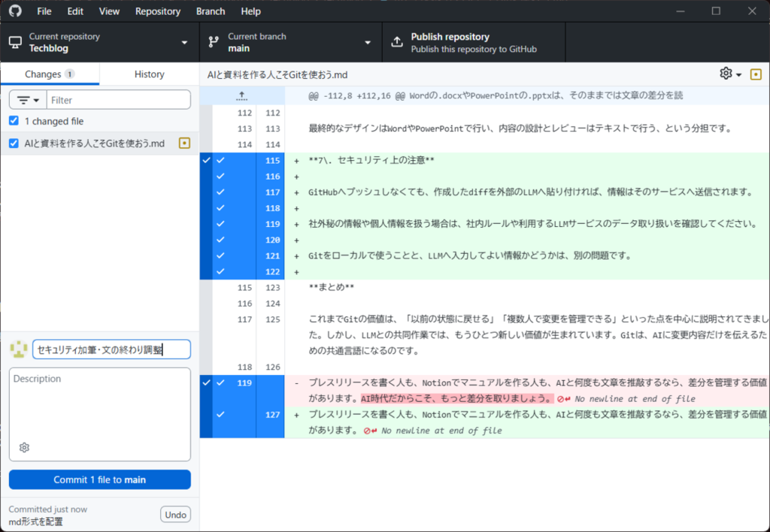770x532 pixels.
Task: Focus the Filter input field
Action: point(118,100)
